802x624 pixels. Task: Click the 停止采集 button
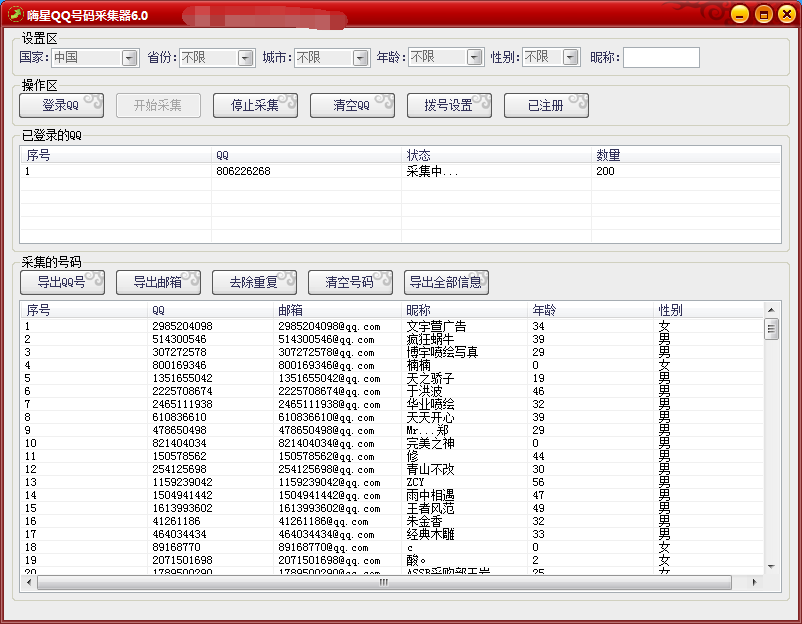[255, 105]
